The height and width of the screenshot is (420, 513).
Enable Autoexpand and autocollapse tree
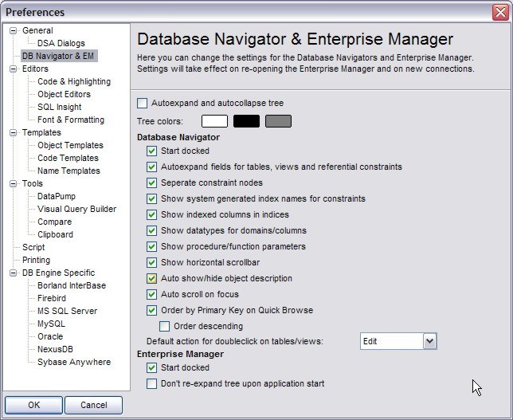point(142,103)
